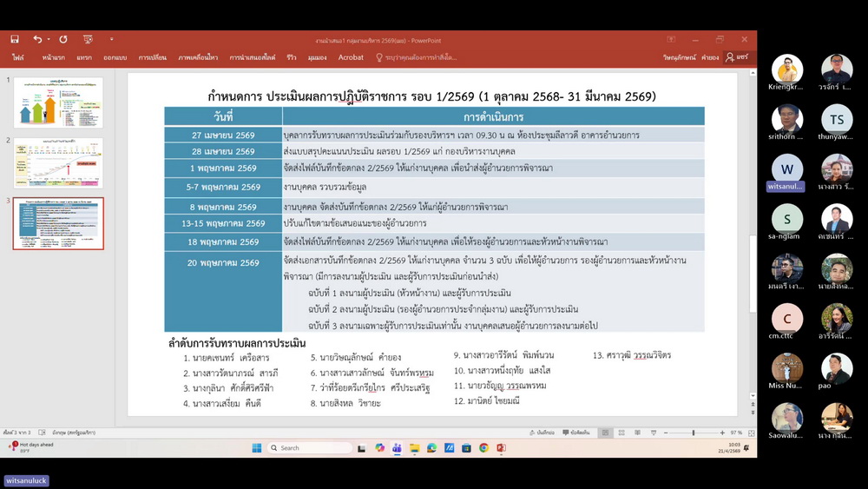The width and height of the screenshot is (868, 489).
Task: Click the แชร์ (Share) button
Action: 737,57
